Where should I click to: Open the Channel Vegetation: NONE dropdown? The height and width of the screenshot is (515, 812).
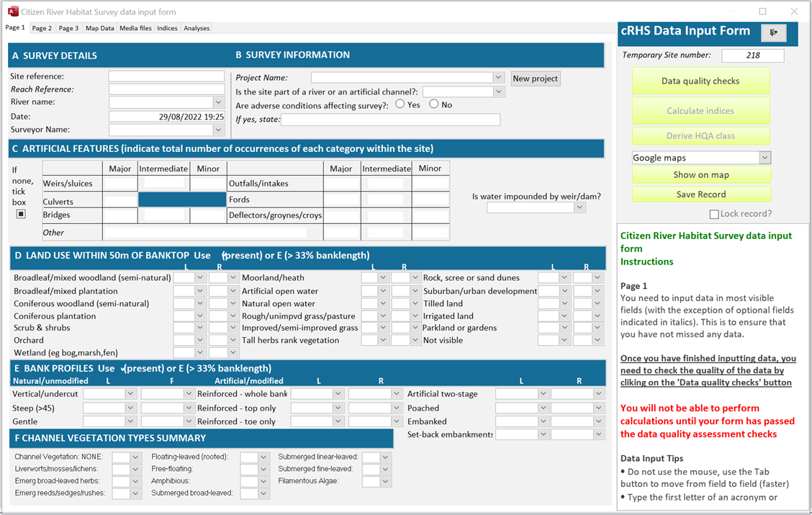135,457
